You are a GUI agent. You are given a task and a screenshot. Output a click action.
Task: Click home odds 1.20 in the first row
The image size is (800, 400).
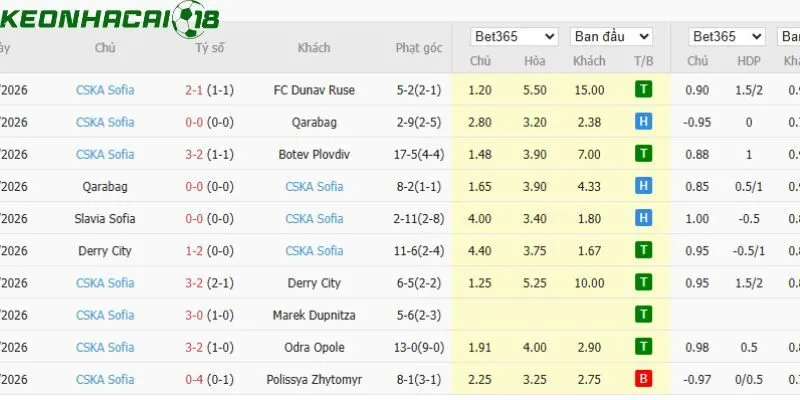point(480,90)
